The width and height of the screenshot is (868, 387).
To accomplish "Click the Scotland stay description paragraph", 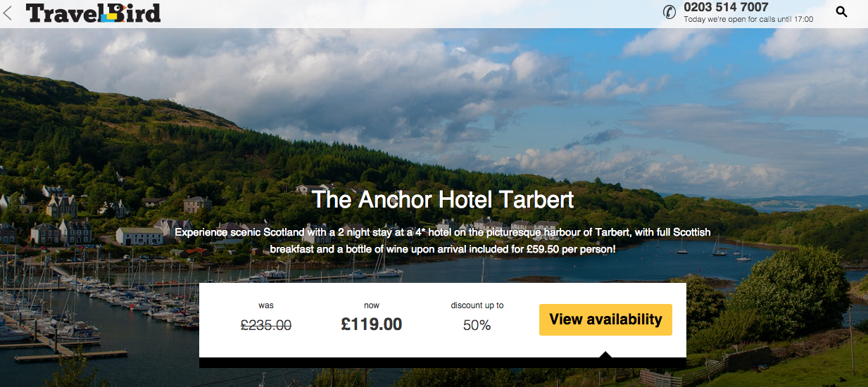I will click(x=443, y=241).
